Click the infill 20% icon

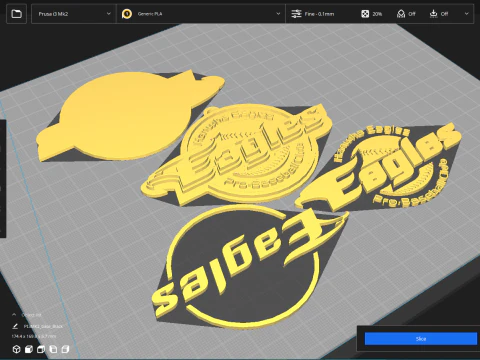(365, 14)
